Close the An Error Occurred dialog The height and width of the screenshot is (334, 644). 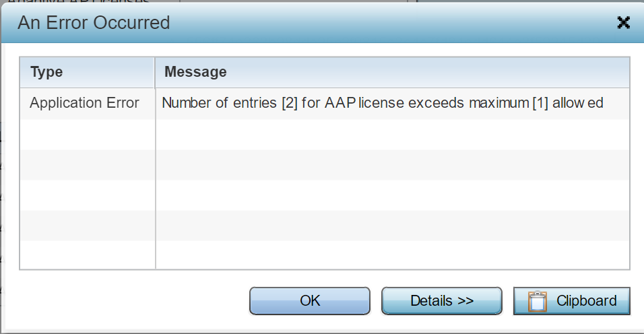(x=624, y=23)
